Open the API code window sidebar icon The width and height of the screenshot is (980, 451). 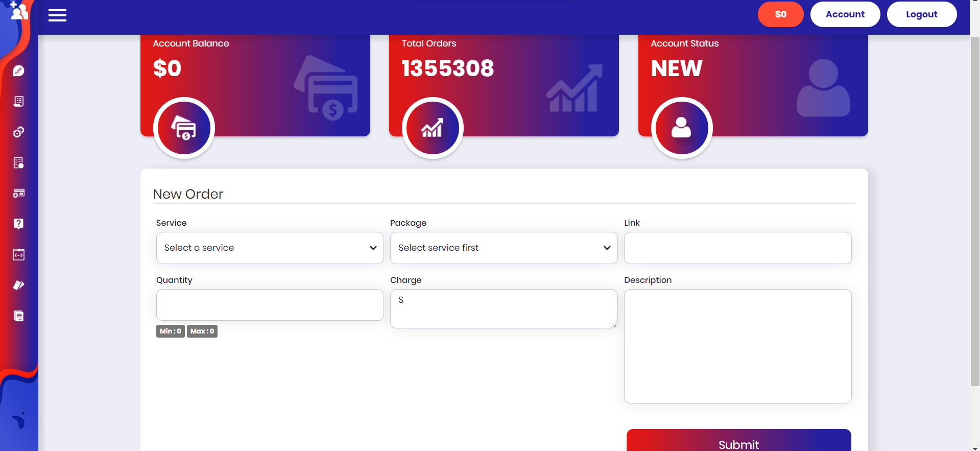point(19,254)
